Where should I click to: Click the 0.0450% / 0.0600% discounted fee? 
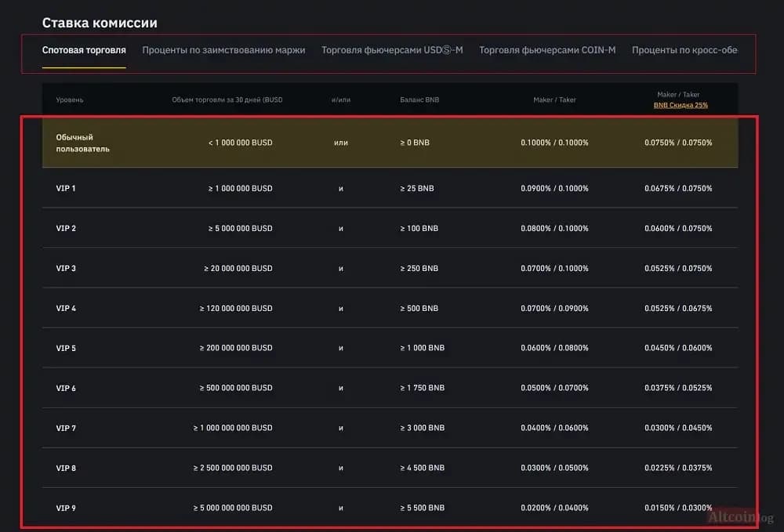coord(678,348)
